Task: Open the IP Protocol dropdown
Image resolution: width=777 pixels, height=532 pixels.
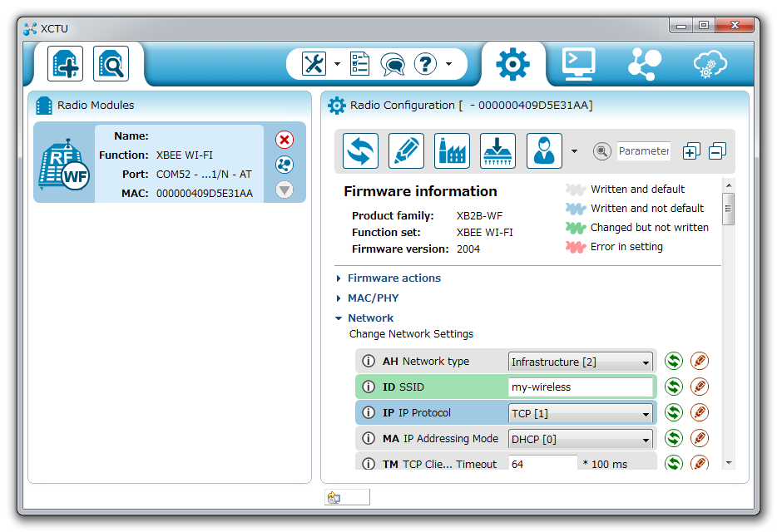Action: 581,413
